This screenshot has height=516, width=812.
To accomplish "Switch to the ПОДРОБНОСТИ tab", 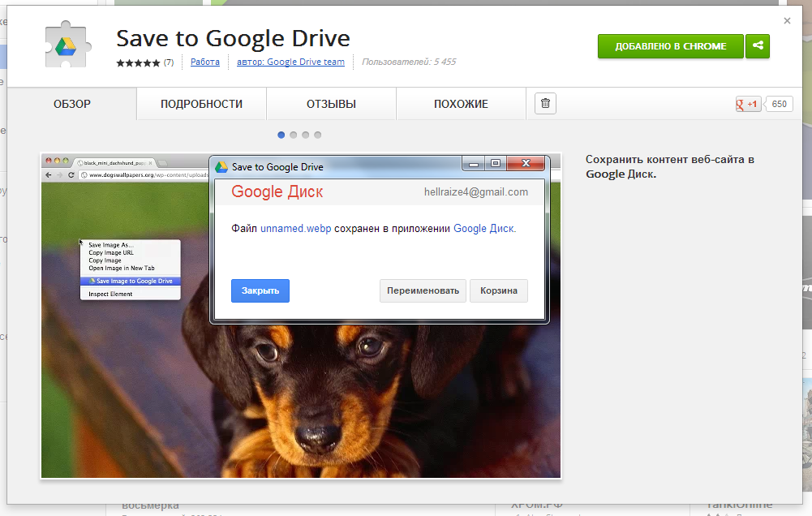I will coord(200,103).
